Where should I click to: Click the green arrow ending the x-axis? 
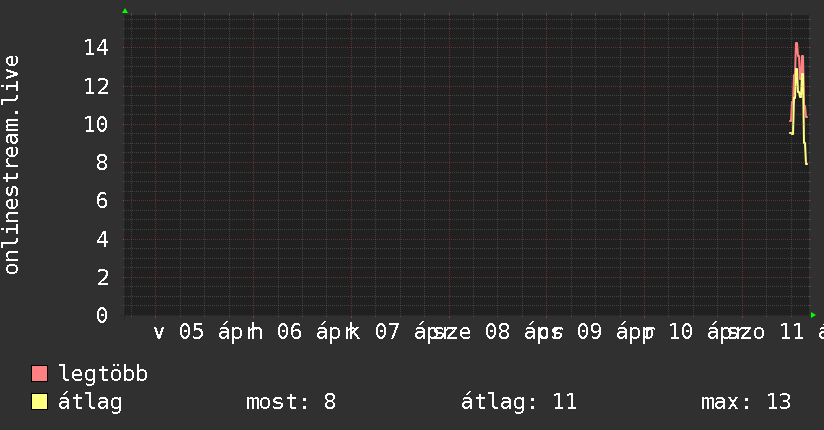tap(813, 315)
